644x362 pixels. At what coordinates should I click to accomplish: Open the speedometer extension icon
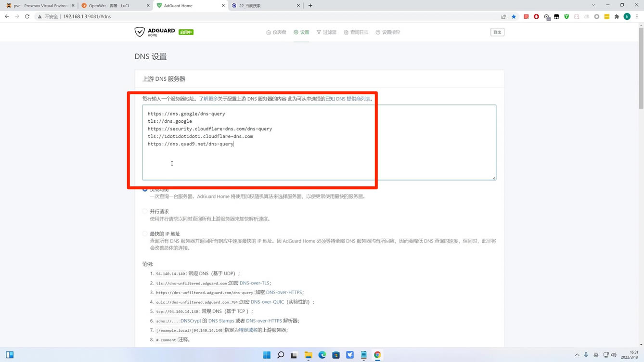click(547, 17)
